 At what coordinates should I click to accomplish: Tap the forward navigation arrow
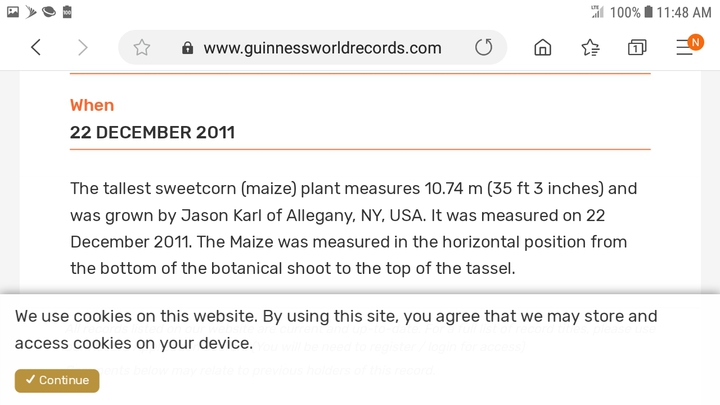(83, 47)
